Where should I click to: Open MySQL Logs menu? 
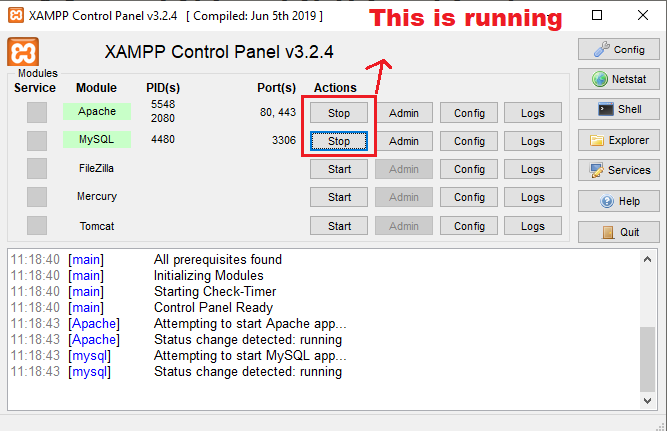point(533,141)
